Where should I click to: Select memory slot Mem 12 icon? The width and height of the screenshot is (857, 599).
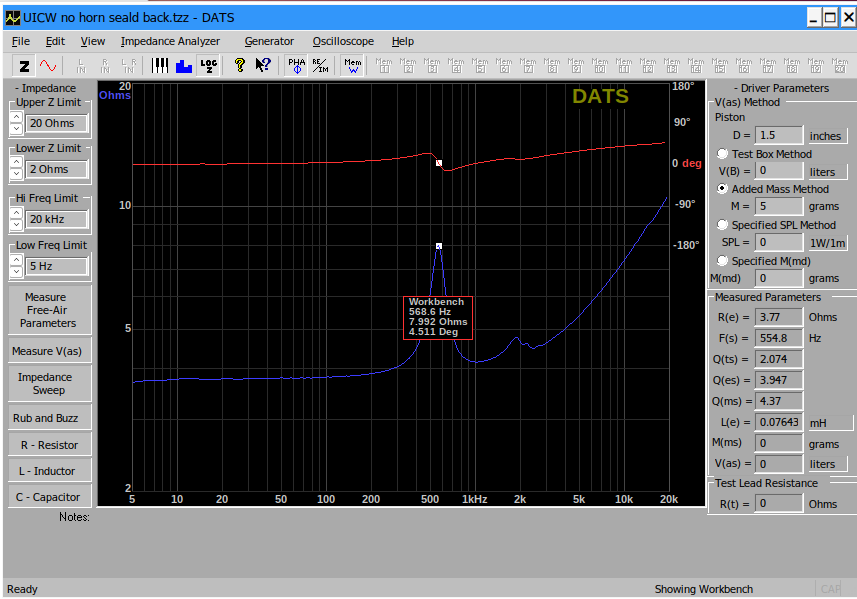pyautogui.click(x=648, y=66)
